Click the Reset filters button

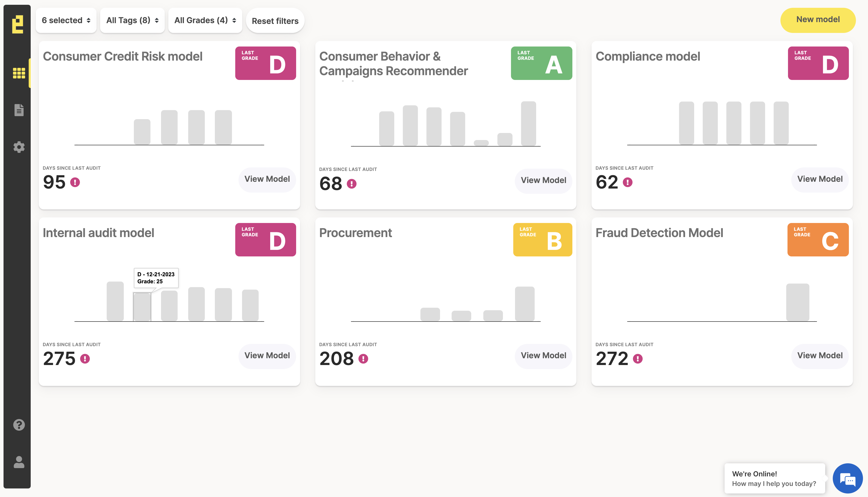[x=275, y=21]
